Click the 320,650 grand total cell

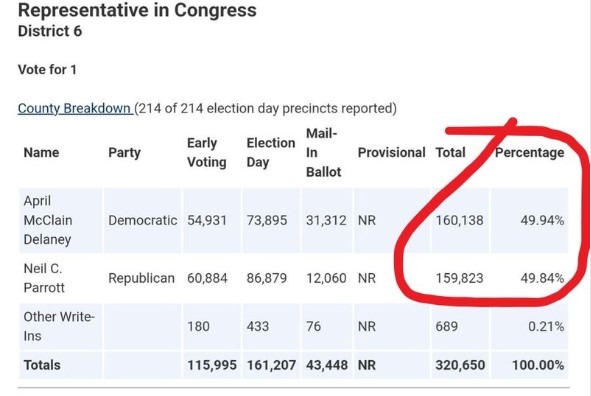(x=460, y=365)
